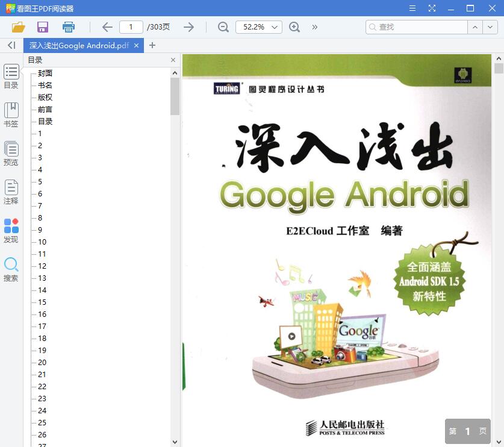
Task: Open the 目录 outline sidebar panel
Action: pyautogui.click(x=11, y=77)
